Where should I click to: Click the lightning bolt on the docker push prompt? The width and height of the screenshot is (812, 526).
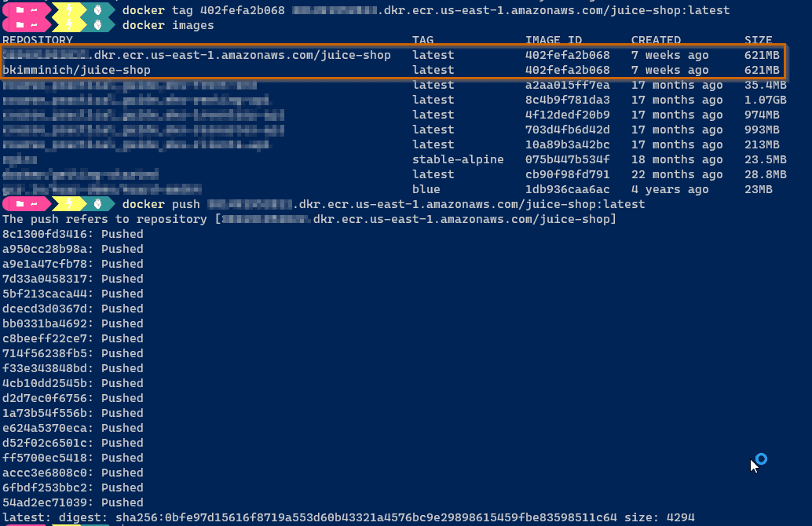(x=68, y=204)
